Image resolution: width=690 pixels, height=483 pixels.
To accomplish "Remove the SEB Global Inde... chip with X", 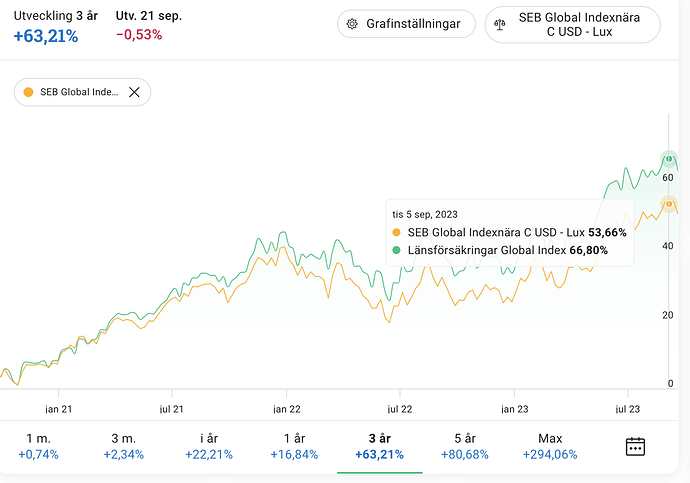I will (134, 92).
